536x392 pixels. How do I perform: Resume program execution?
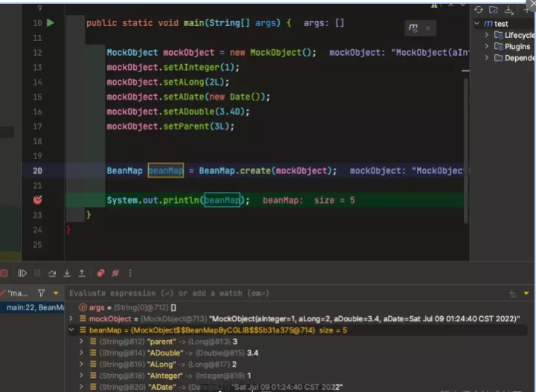pos(22,273)
